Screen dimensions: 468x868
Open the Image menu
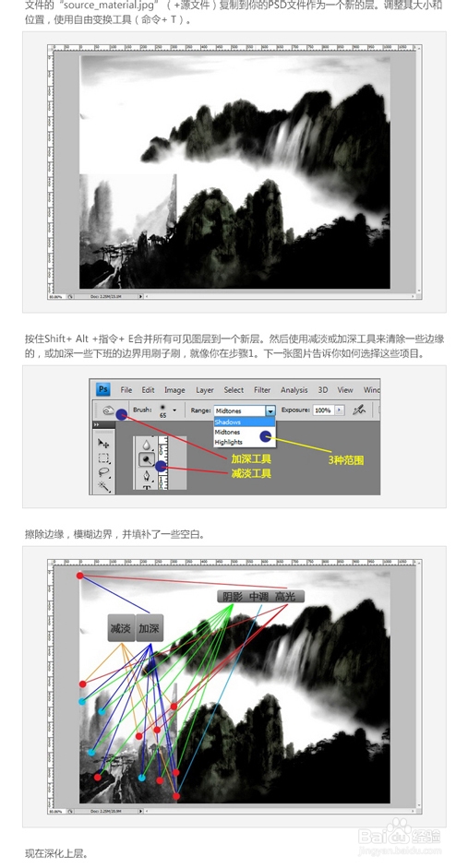click(x=174, y=390)
